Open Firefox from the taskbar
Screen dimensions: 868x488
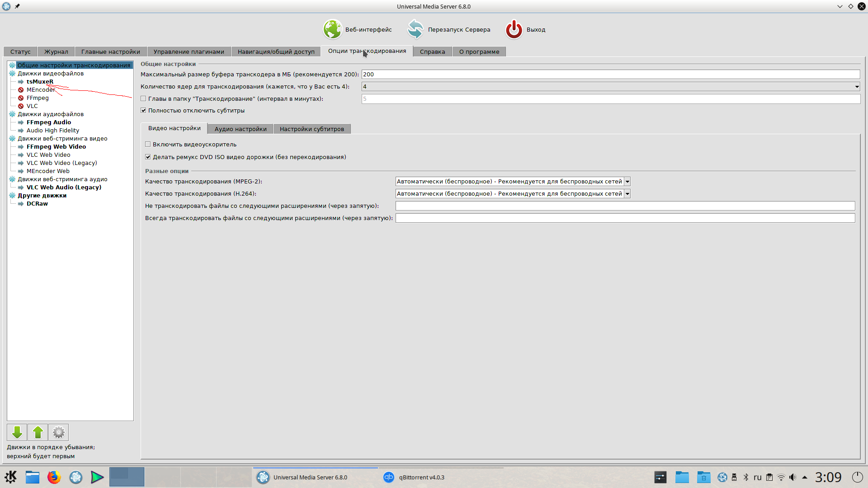click(x=54, y=477)
